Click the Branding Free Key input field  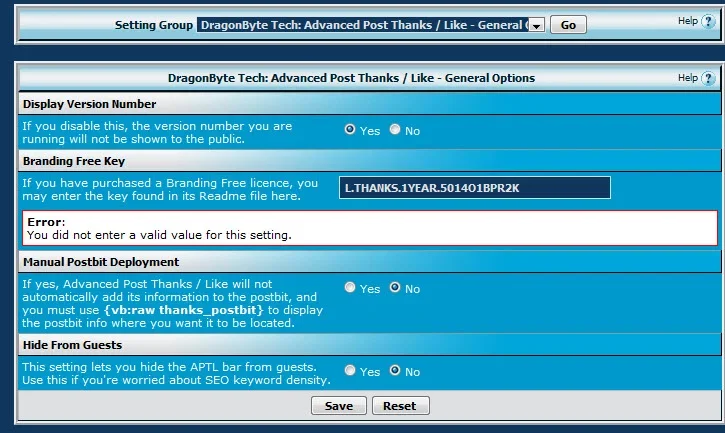pyautogui.click(x=475, y=188)
